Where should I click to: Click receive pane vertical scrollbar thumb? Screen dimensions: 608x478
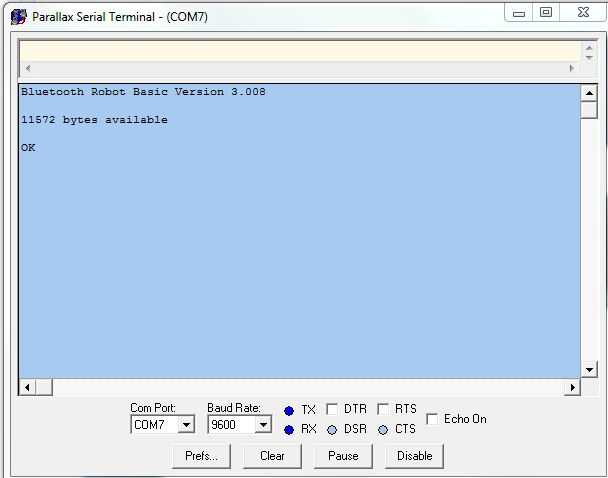pyautogui.click(x=589, y=110)
